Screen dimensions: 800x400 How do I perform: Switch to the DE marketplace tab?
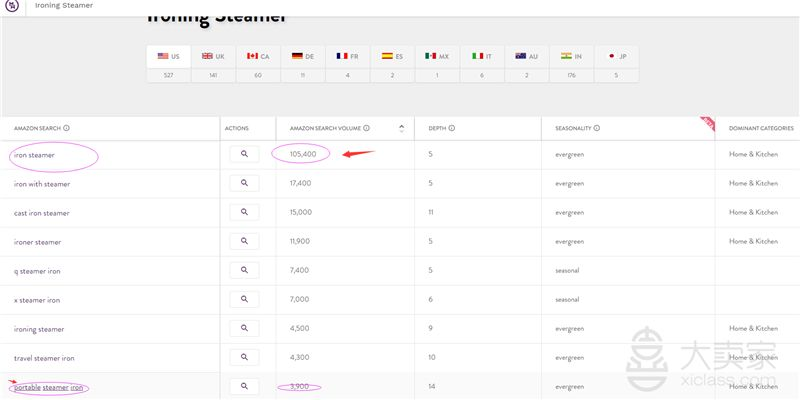[x=303, y=57]
